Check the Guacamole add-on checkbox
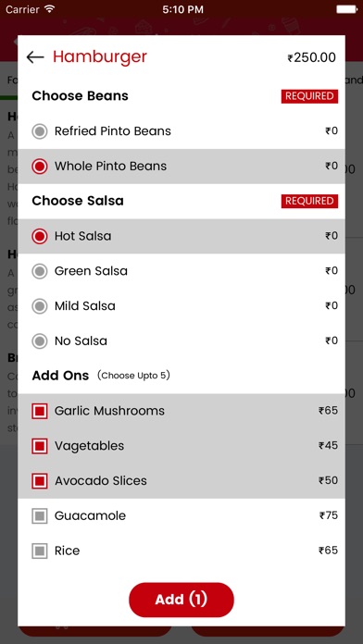 pyautogui.click(x=40, y=516)
